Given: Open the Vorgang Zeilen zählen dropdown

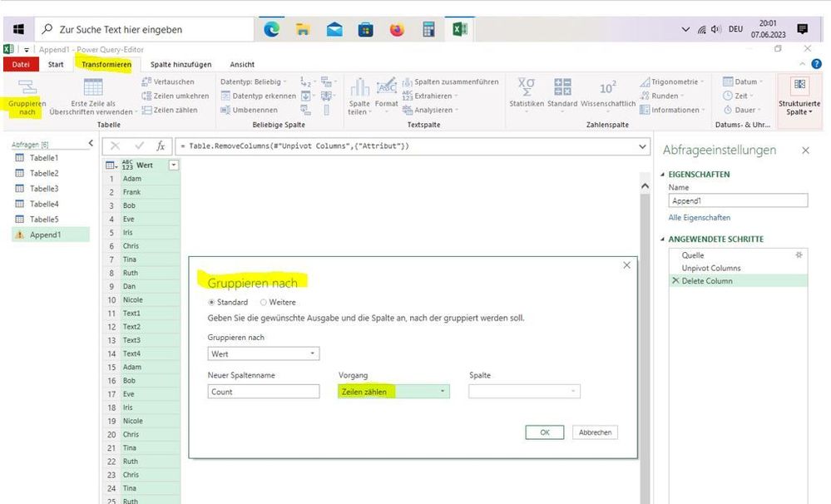Looking at the screenshot, I should click(x=393, y=391).
